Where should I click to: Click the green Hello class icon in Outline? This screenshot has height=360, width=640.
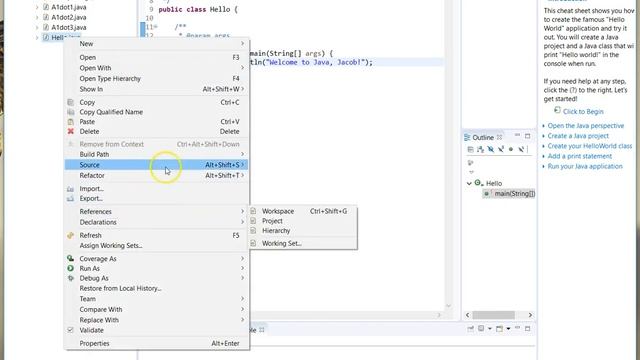pos(478,182)
